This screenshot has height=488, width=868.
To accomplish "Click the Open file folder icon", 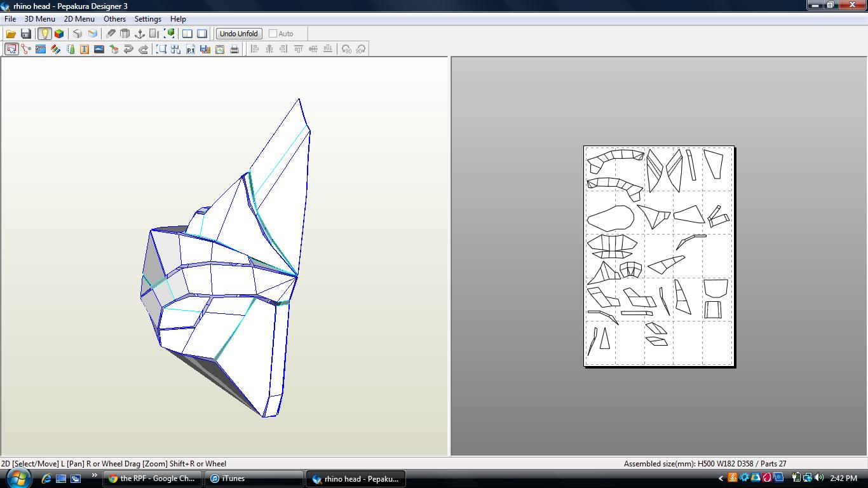I will (11, 34).
